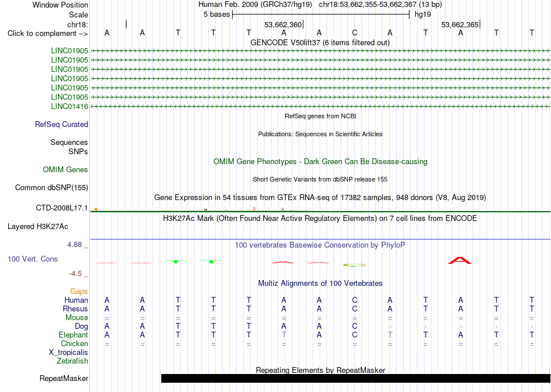Click 'Short Genetic Variants from dbSNP release 155'
Image resolution: width=551 pixels, height=392 pixels.
[320, 179]
